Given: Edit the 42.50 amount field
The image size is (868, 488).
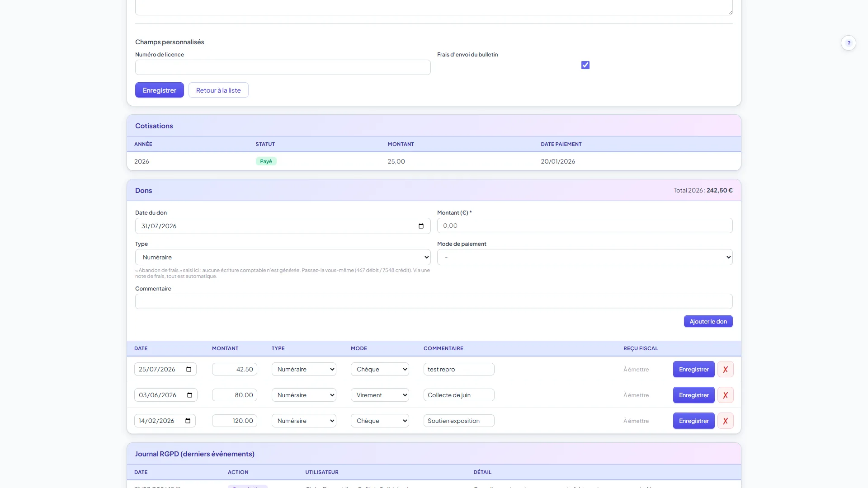Looking at the screenshot, I should click(x=234, y=369).
